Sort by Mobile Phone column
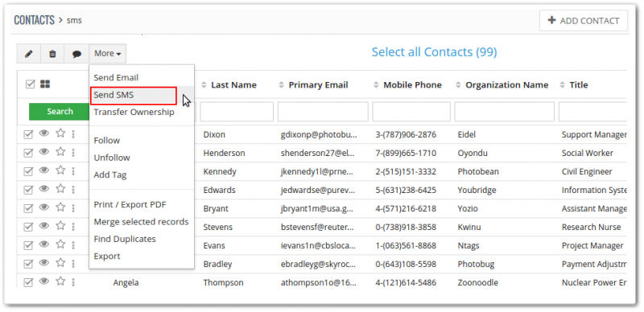Viewport: 644px width, 312px height. [412, 85]
